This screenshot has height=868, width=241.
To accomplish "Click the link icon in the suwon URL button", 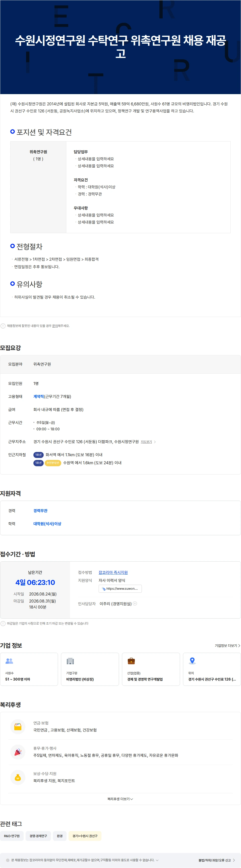I will tap(103, 589).
